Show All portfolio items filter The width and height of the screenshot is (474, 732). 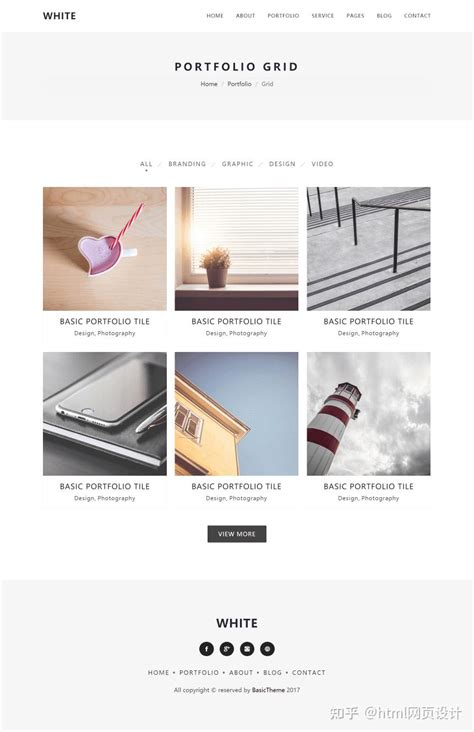click(x=146, y=164)
